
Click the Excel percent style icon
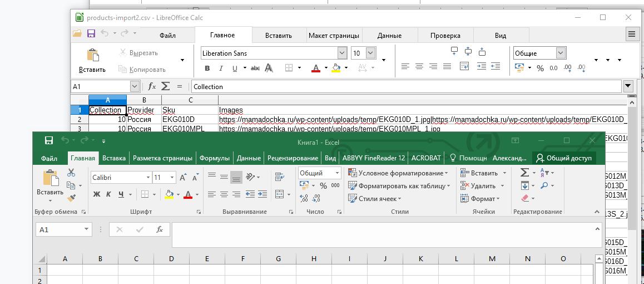point(324,186)
